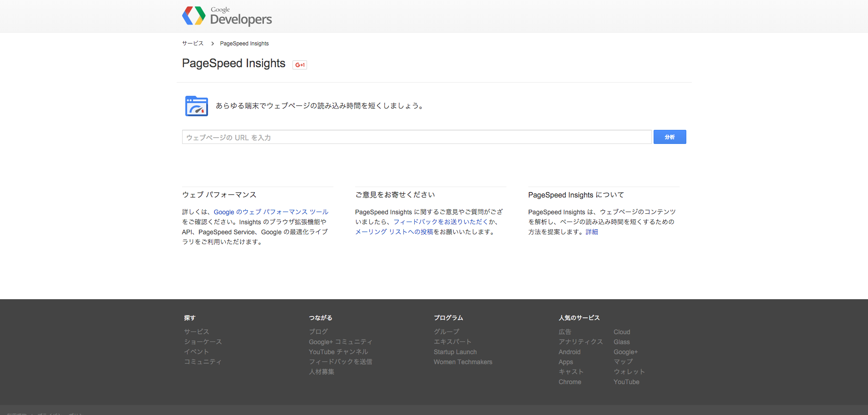The width and height of the screenshot is (868, 415).
Task: Open footer 人材募集 link
Action: click(x=322, y=372)
